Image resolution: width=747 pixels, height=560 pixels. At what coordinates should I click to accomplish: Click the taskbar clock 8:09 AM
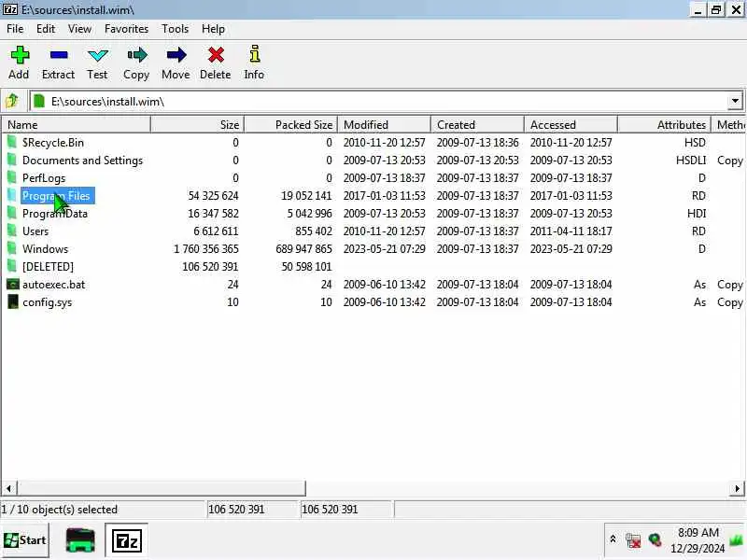(x=698, y=532)
